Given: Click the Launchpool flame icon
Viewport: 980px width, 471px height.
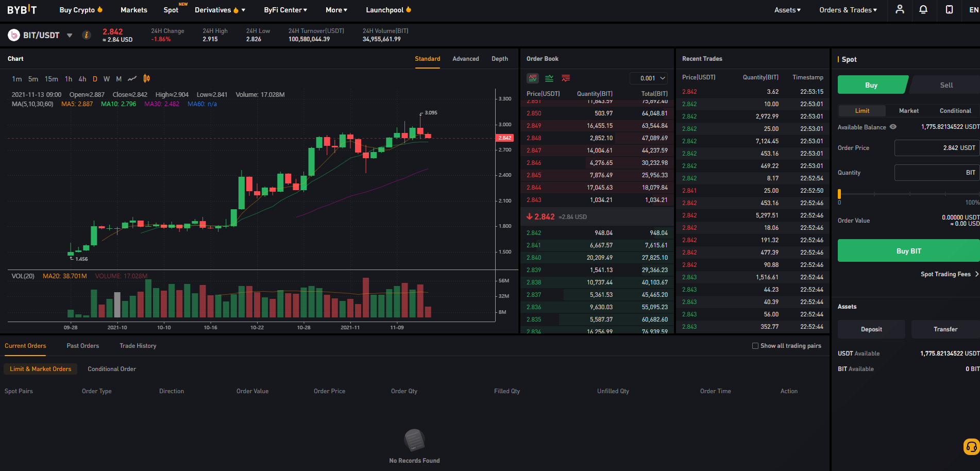Looking at the screenshot, I should pyautogui.click(x=409, y=9).
